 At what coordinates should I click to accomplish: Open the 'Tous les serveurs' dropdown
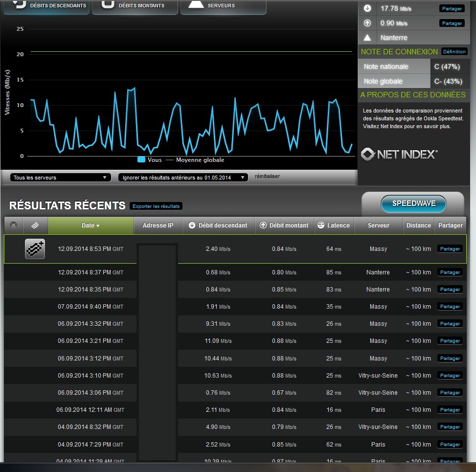point(61,178)
